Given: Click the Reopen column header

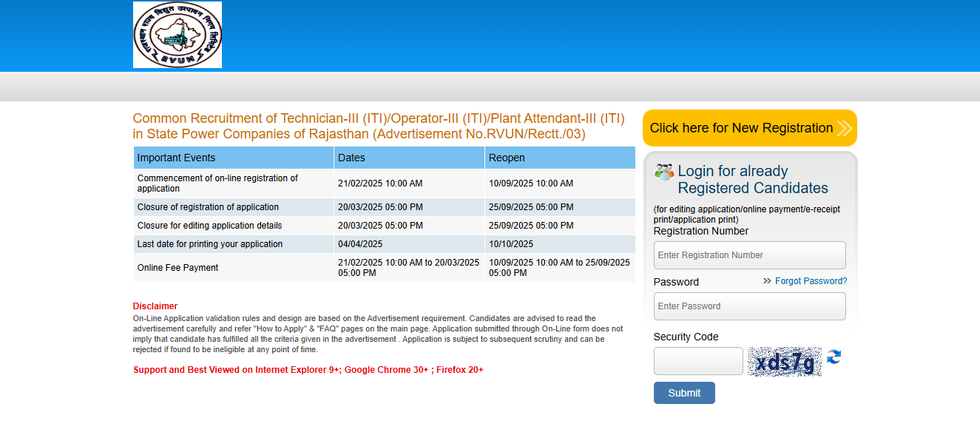Looking at the screenshot, I should [507, 158].
